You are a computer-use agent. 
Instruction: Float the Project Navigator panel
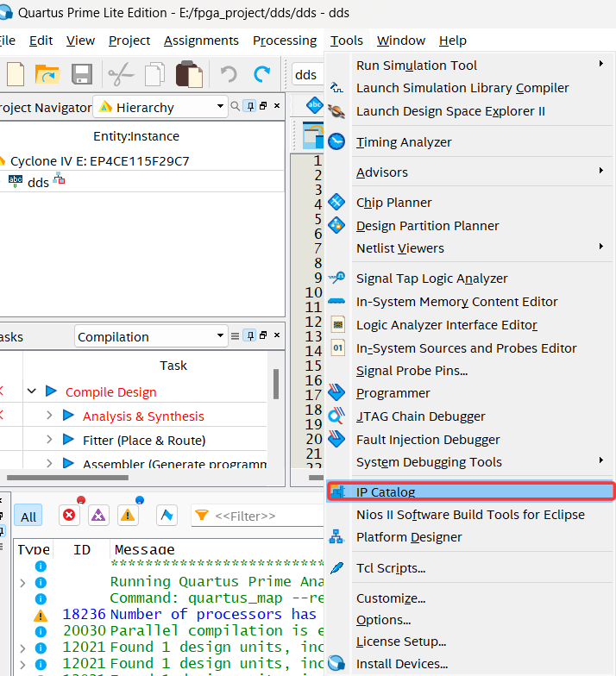tap(263, 105)
